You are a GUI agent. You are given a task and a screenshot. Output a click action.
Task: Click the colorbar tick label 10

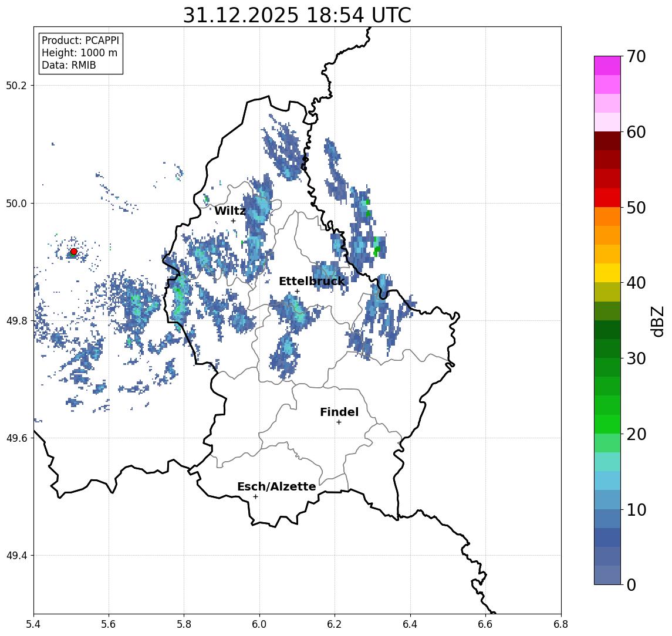[x=636, y=510]
